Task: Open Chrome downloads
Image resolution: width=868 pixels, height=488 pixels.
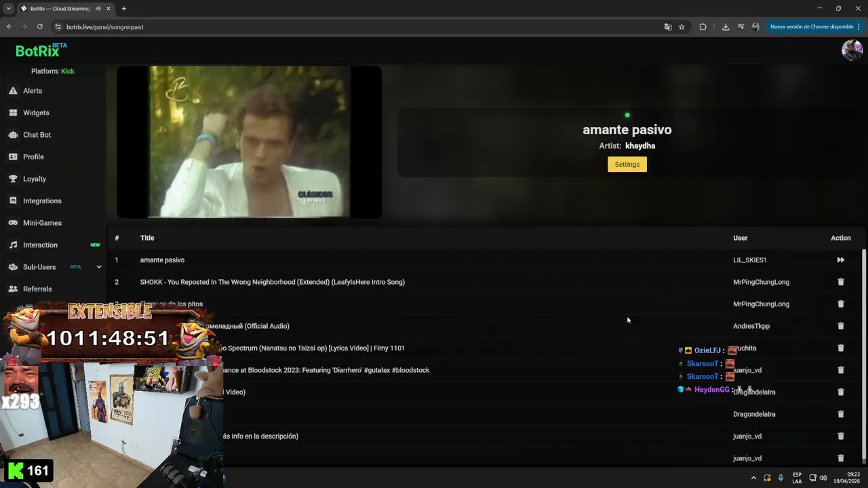Action: click(726, 26)
